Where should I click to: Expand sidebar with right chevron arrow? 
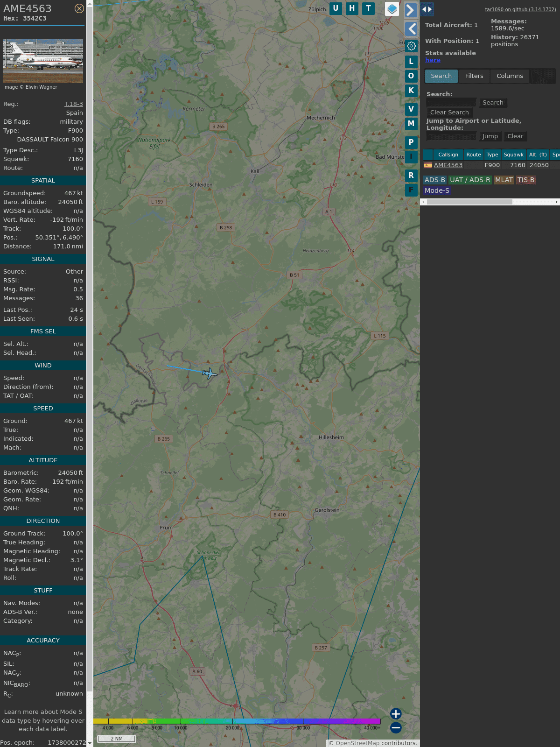[x=411, y=10]
